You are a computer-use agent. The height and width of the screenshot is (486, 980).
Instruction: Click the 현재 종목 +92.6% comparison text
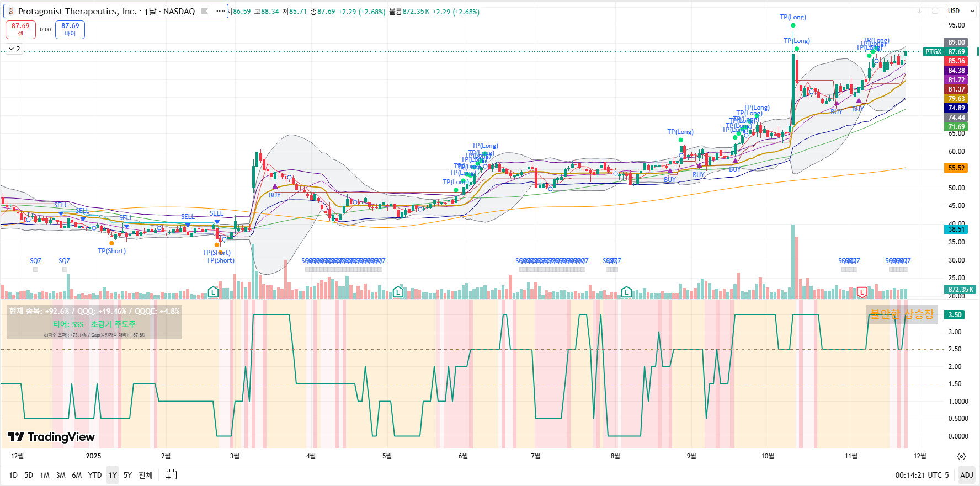[94, 311]
